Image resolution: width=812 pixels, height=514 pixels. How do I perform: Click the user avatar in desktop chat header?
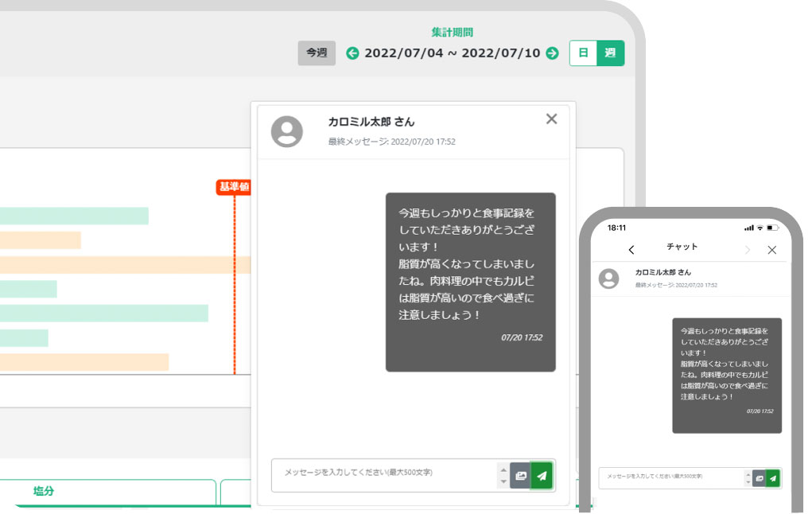pyautogui.click(x=287, y=131)
